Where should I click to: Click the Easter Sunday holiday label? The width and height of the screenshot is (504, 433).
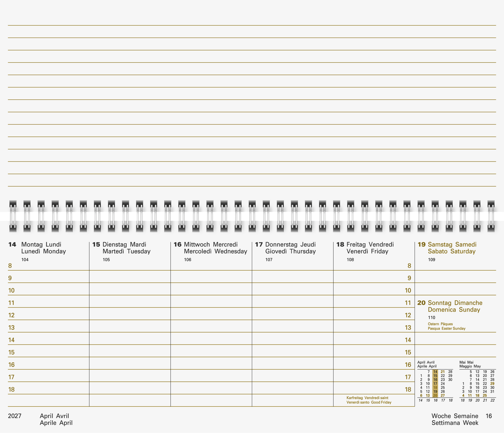coord(446,326)
